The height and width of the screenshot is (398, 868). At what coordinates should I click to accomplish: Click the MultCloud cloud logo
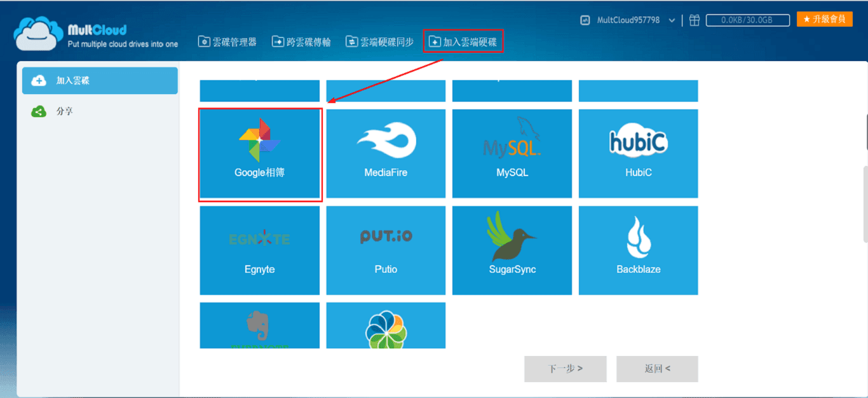click(x=39, y=34)
